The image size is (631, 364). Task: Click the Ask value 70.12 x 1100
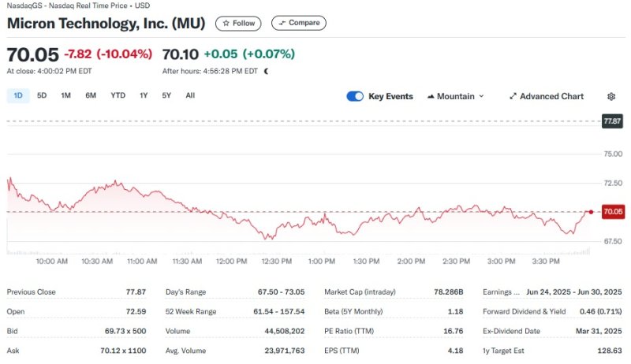[123, 351]
